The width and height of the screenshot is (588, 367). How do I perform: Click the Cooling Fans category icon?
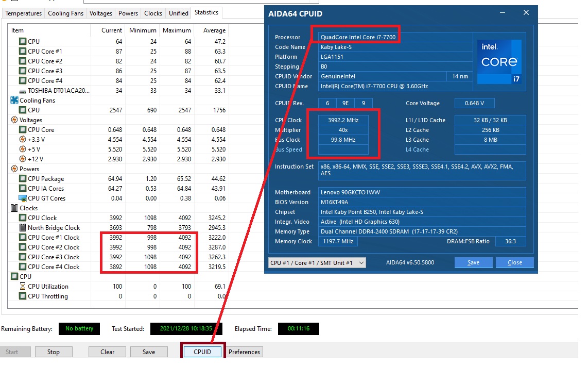point(14,101)
